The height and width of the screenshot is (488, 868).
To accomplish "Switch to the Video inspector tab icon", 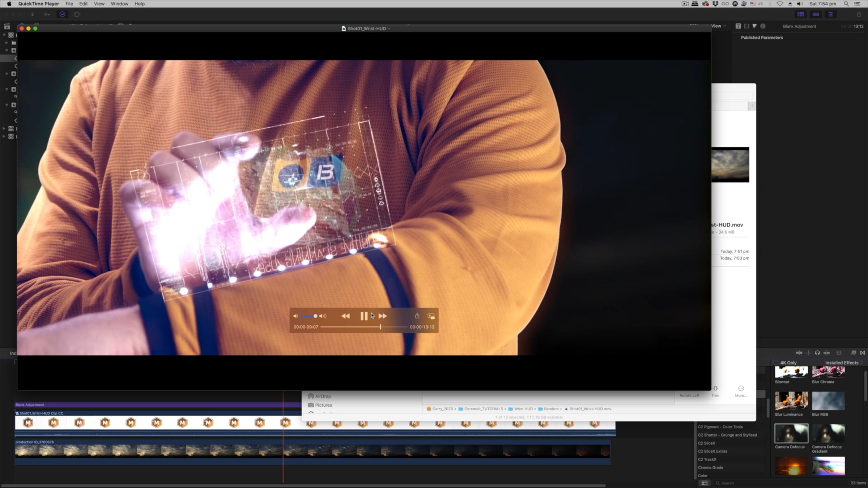I will 746,26.
